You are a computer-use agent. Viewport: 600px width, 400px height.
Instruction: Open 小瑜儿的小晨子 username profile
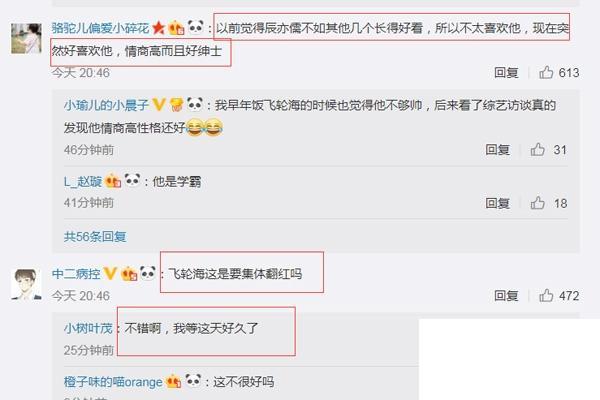coord(106,104)
